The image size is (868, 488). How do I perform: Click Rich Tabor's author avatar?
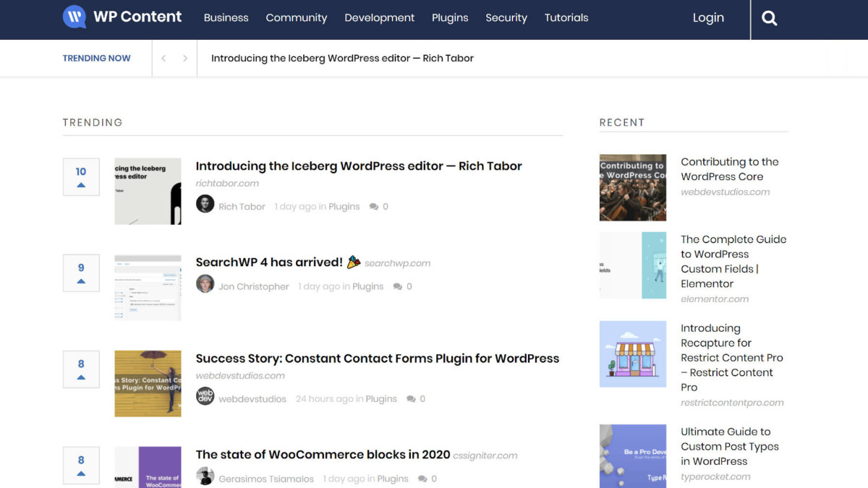click(205, 204)
